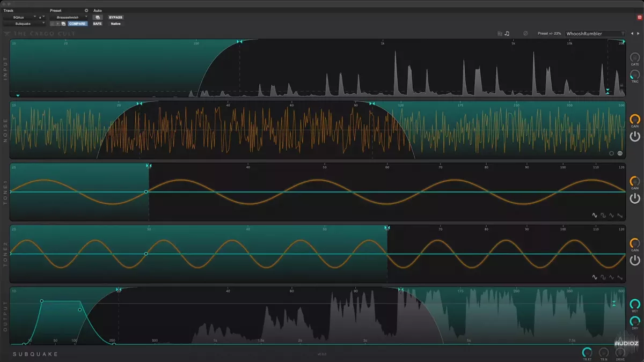The height and width of the screenshot is (362, 644).
Task: Click the Noise GAIN knob
Action: tap(635, 119)
